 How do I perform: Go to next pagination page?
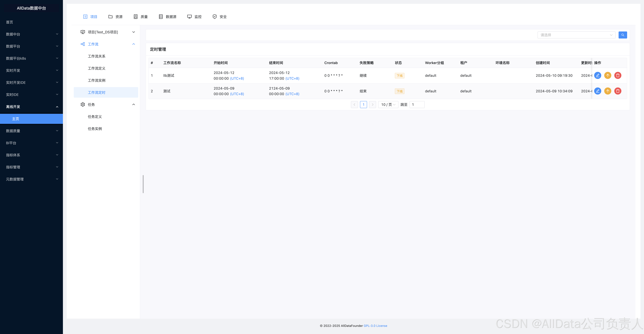coord(372,105)
